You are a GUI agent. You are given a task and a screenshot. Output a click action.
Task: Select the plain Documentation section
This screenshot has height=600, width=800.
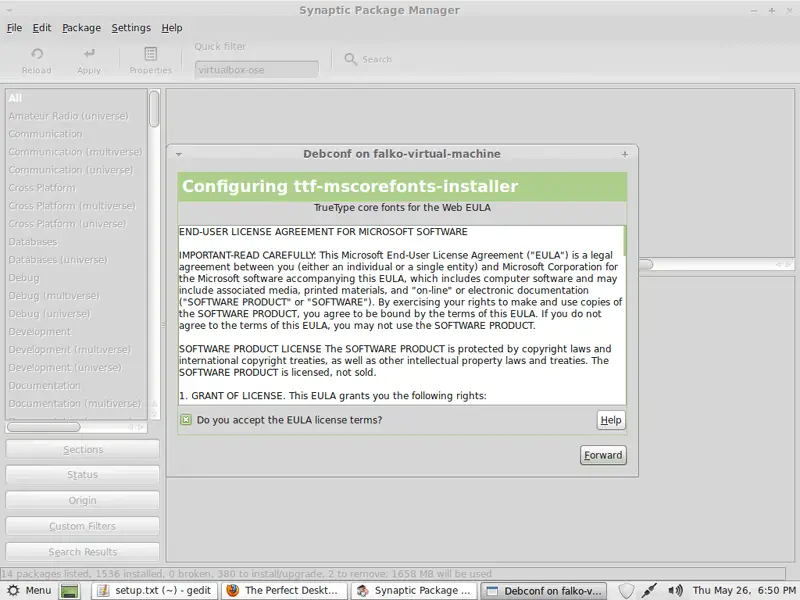point(77,386)
